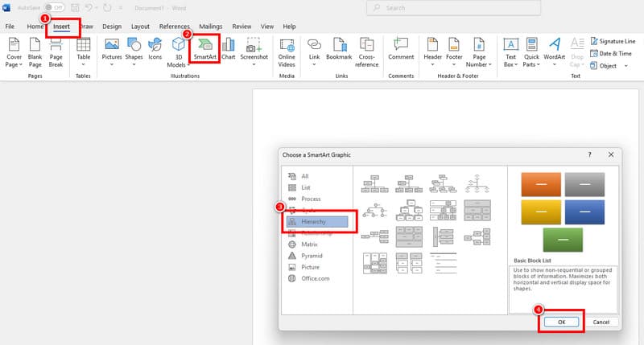Close the Choose a SmartArt Graphic dialog
The width and height of the screenshot is (644, 345).
(611, 154)
